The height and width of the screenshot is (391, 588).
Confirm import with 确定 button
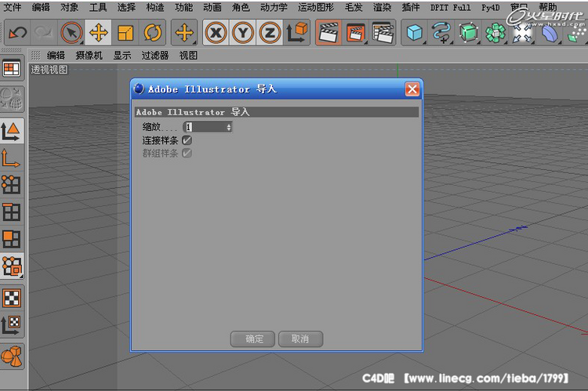252,339
